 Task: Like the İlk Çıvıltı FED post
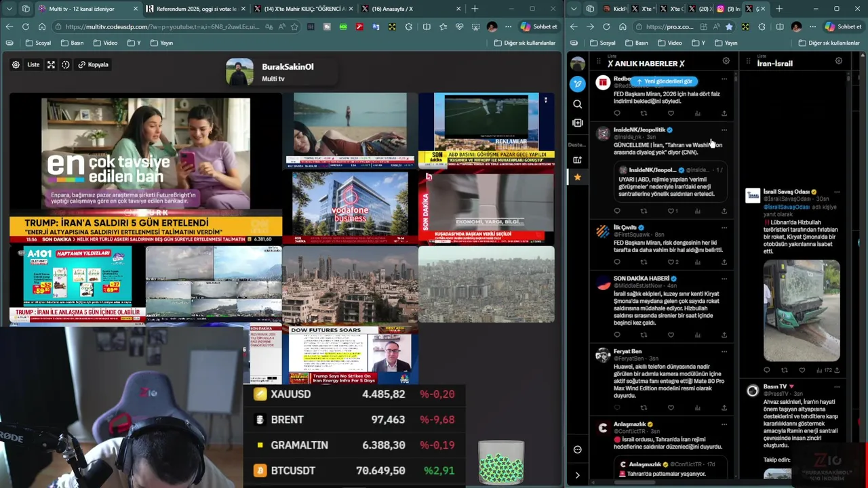[x=671, y=262]
